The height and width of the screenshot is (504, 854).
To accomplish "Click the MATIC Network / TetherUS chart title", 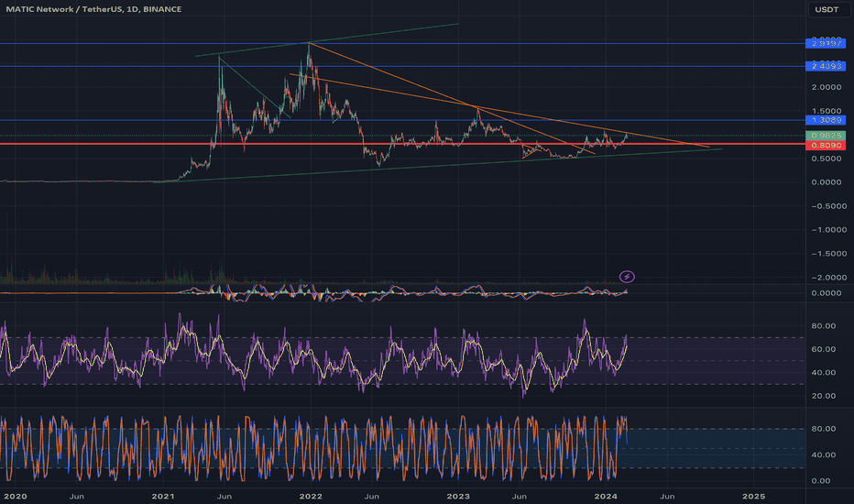I will coord(93,9).
